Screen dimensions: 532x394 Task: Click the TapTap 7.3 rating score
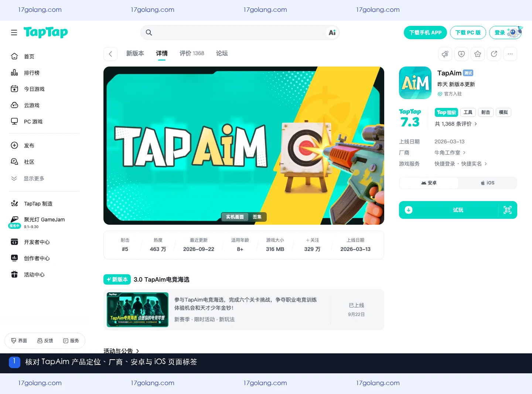click(x=410, y=118)
